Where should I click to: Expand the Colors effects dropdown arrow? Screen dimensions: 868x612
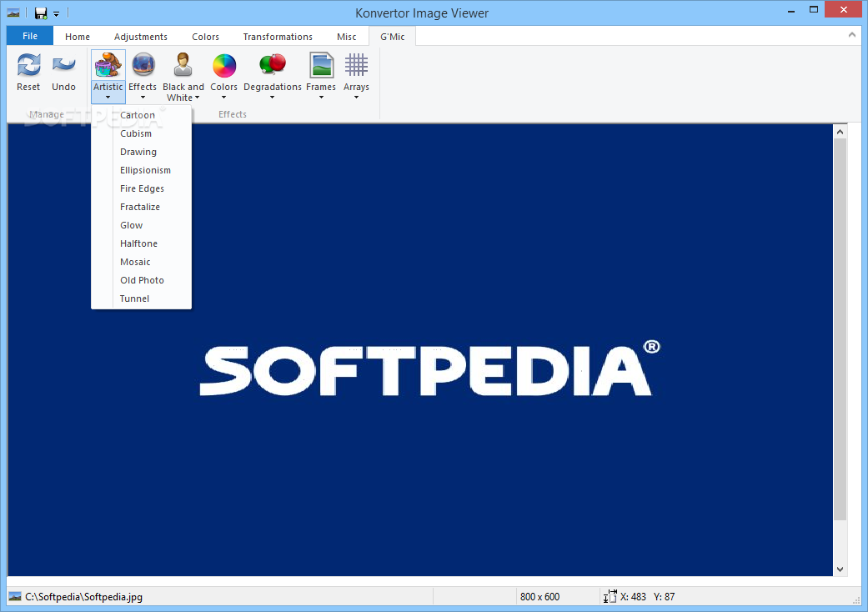coord(223,98)
